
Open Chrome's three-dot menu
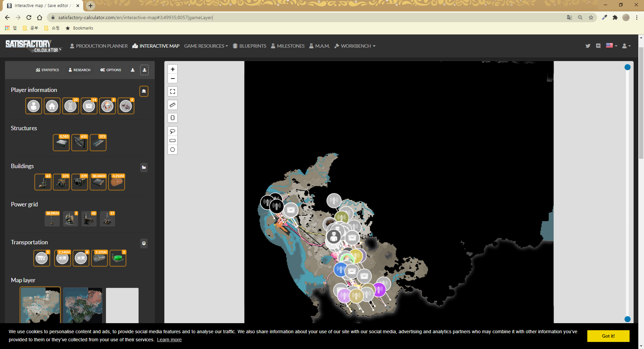coord(637,17)
